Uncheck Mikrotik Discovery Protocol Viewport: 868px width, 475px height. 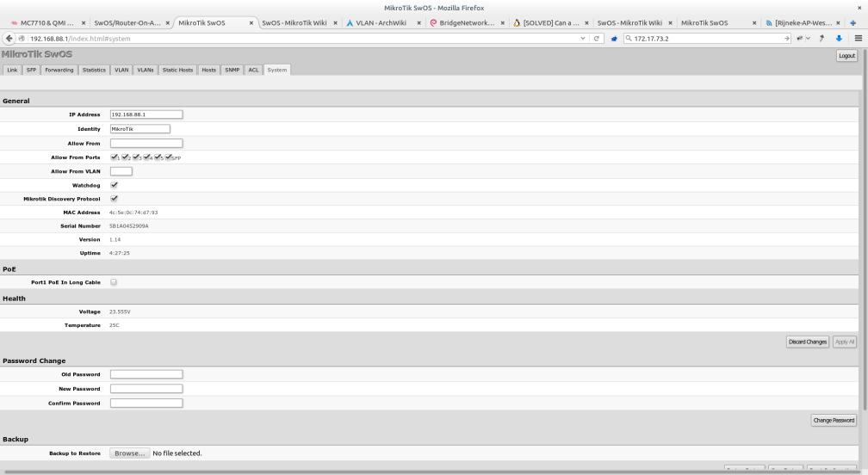point(114,198)
